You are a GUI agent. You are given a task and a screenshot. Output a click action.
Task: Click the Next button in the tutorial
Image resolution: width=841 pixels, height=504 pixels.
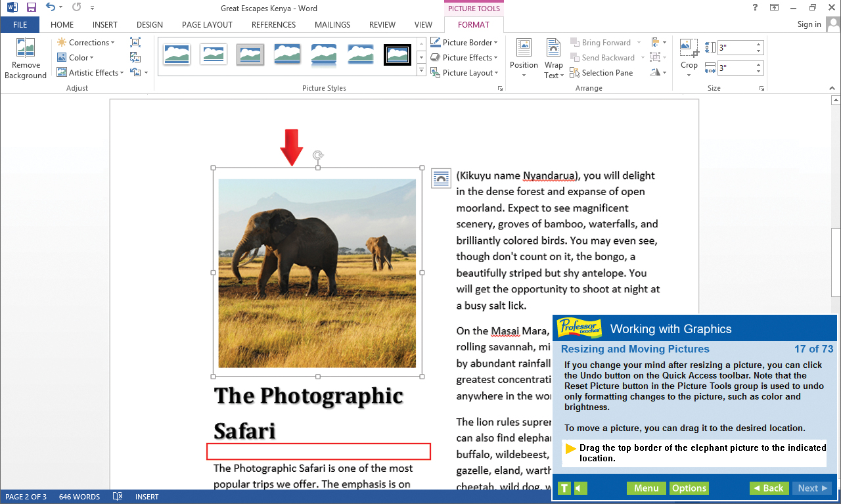tap(812, 488)
